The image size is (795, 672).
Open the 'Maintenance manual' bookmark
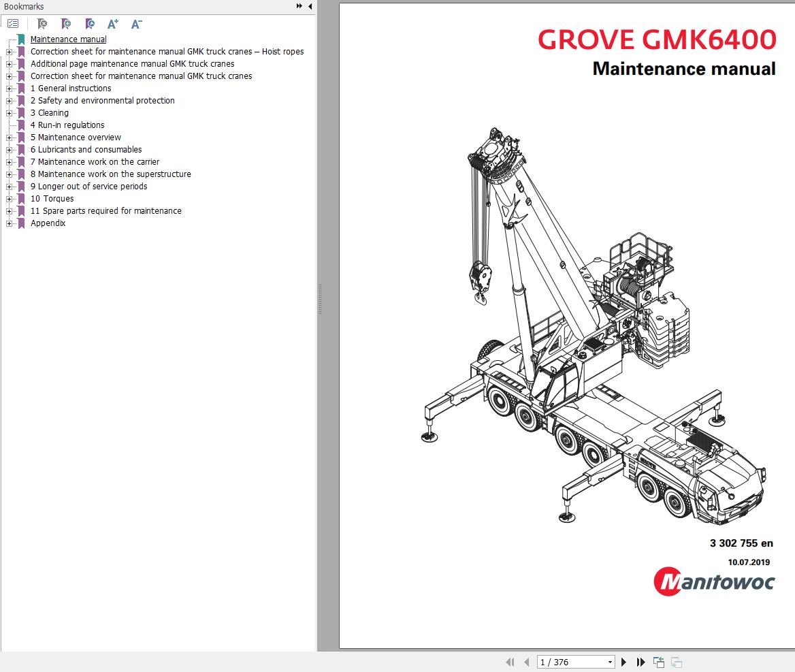click(68, 39)
